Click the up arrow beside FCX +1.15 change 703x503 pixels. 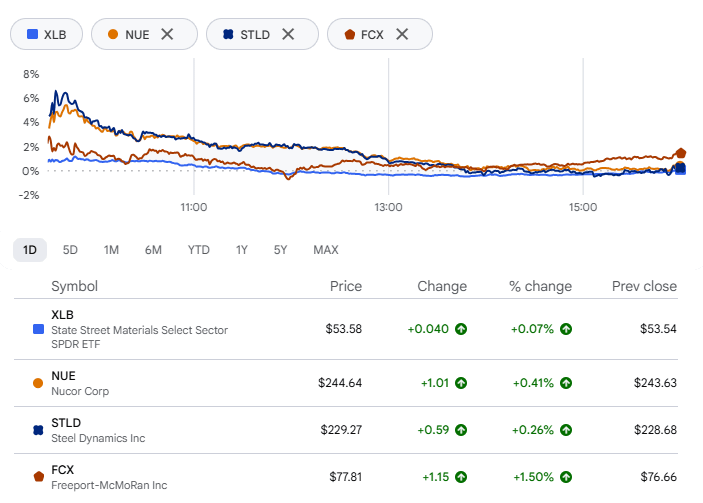pos(461,477)
